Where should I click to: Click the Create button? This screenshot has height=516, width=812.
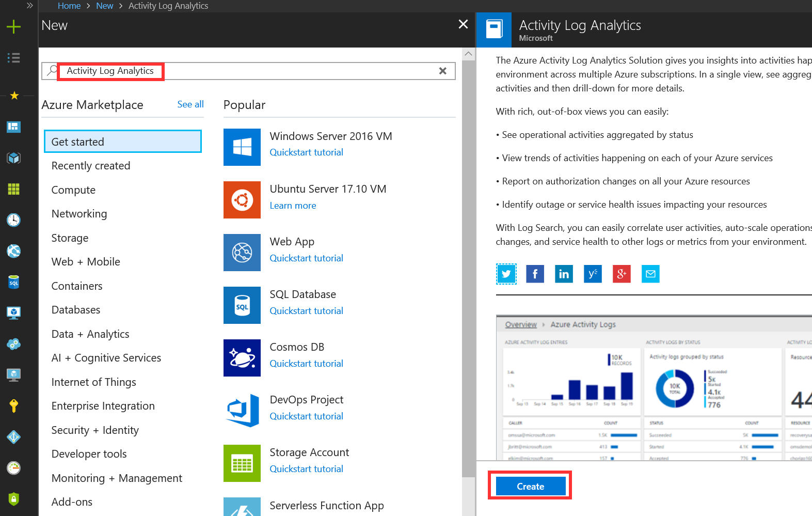pyautogui.click(x=531, y=487)
